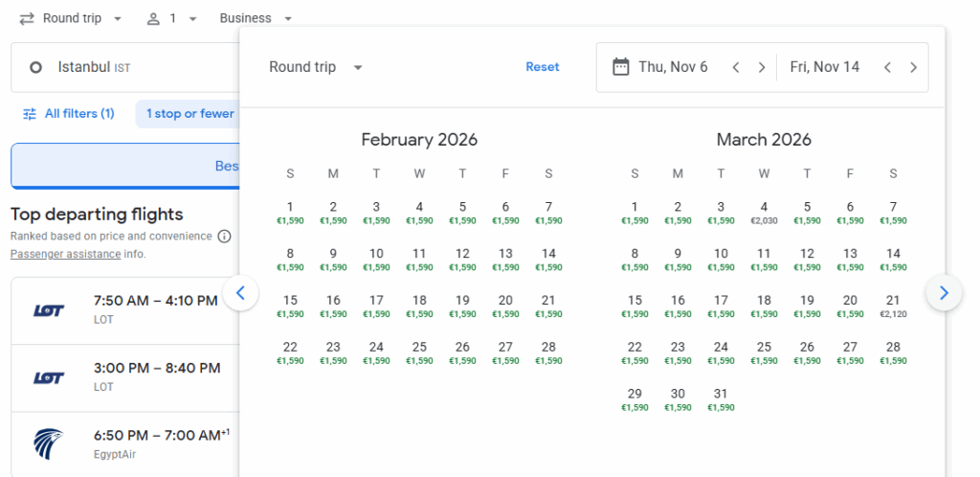Screen dimensions: 980x477
Task: Click the calendar icon beside Thu, Nov 6
Action: [x=620, y=67]
